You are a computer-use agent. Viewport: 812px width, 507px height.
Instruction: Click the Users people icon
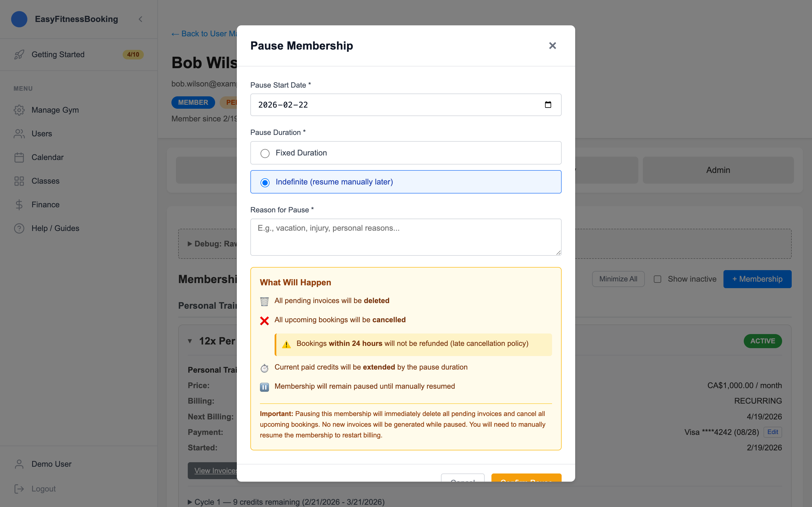pyautogui.click(x=19, y=134)
